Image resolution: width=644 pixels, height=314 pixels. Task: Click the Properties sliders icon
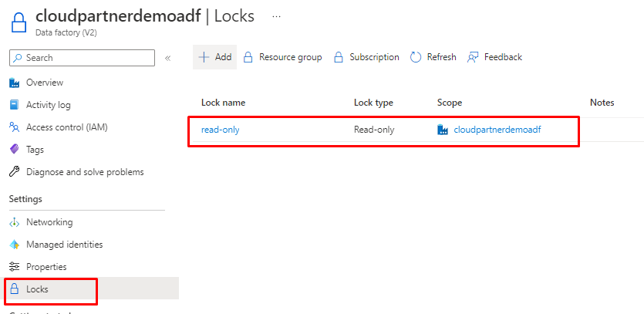click(14, 267)
